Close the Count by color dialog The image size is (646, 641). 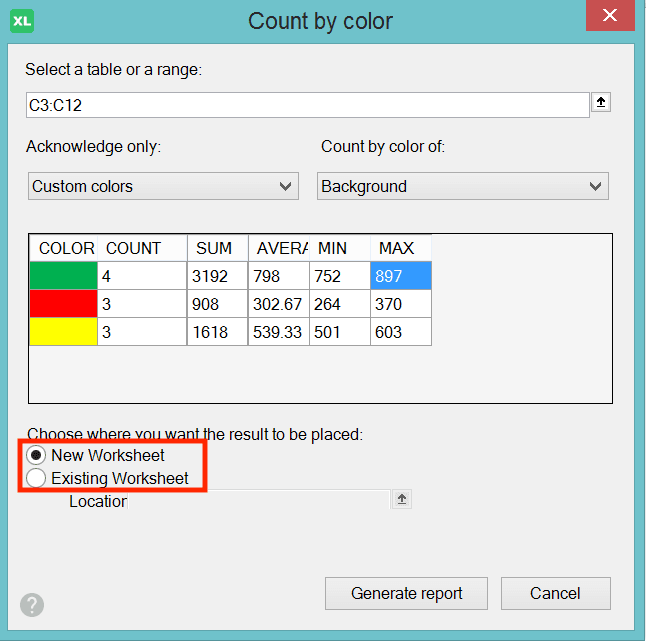coord(610,15)
